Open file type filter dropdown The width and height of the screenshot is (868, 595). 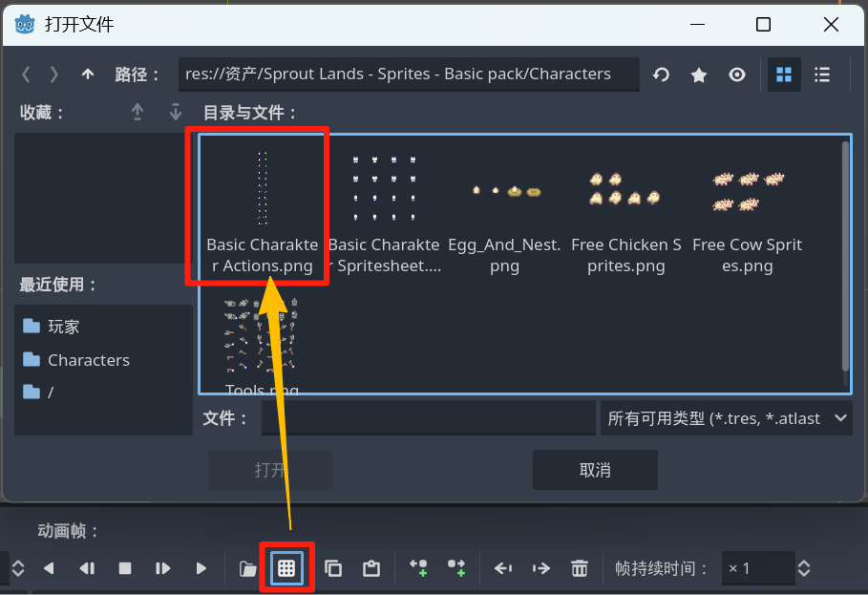tap(727, 418)
